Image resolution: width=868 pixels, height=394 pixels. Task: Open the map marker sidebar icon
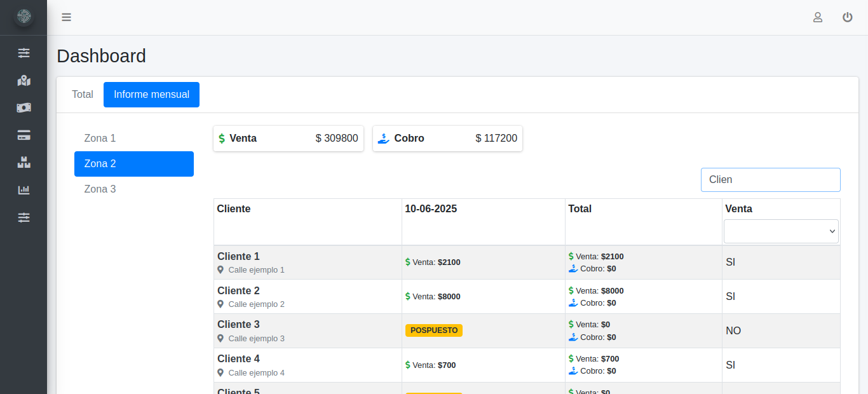click(x=24, y=81)
